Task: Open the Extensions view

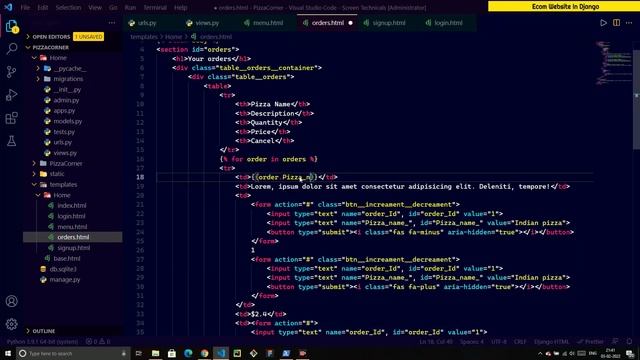Action: tap(11, 118)
